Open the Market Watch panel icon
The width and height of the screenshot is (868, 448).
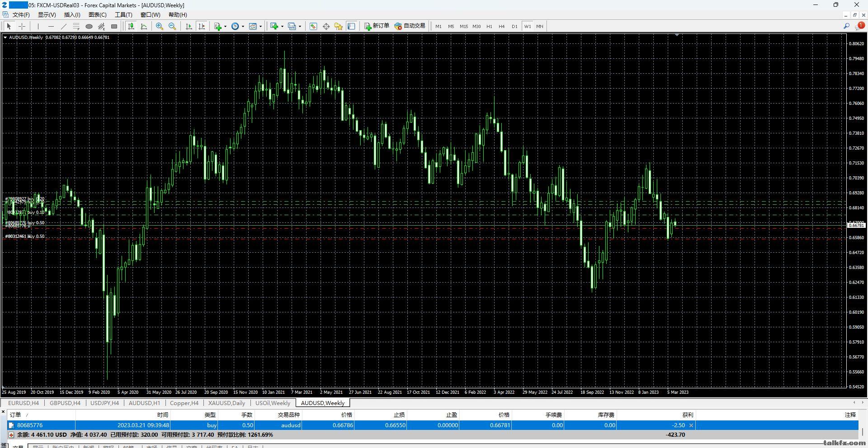[313, 26]
